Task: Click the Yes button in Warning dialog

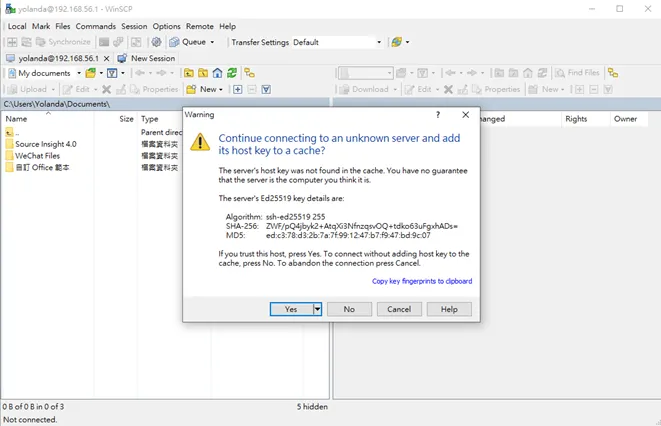Action: [x=292, y=309]
